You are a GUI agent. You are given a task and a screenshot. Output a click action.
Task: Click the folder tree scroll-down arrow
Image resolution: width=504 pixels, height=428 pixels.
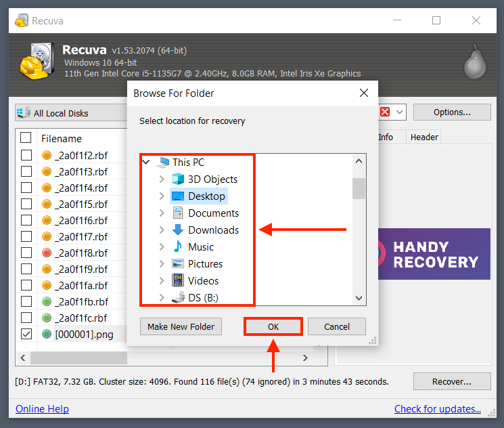pos(359,298)
